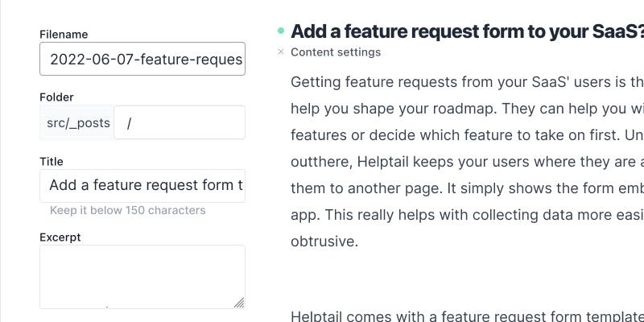
Task: Click the word 'obtrusive' ending the paragraph
Action: click(x=324, y=241)
